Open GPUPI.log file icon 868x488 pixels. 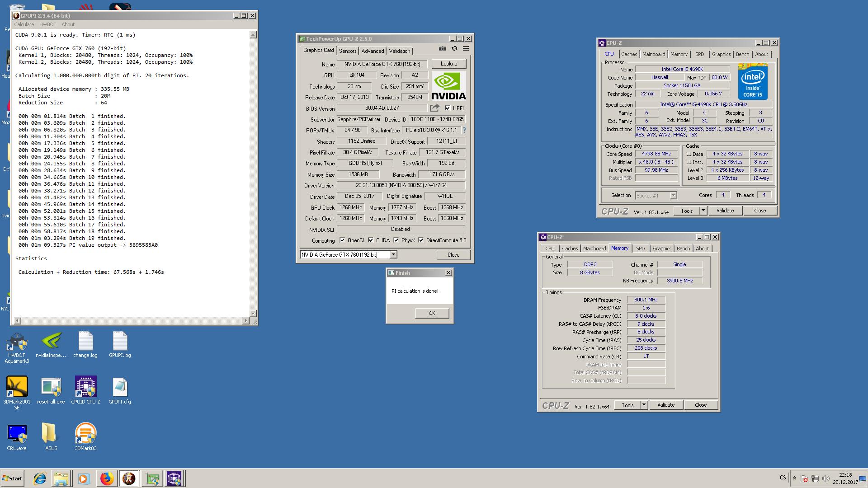(x=120, y=345)
